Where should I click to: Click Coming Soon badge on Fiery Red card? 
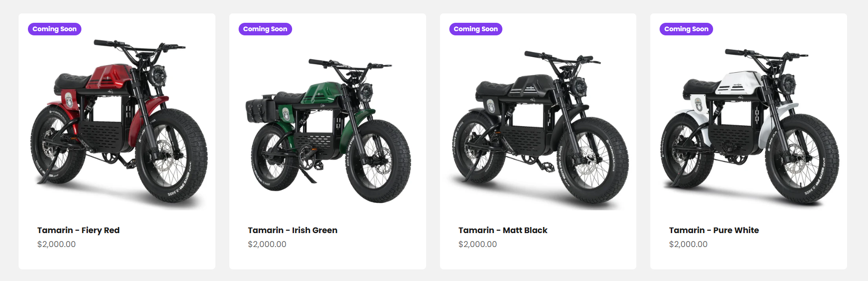54,29
